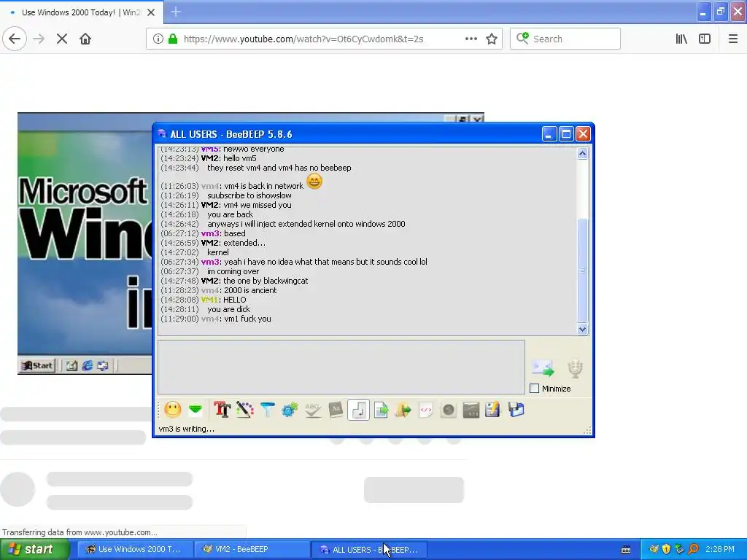Click the site information (i) icon
747x560 pixels.
[158, 39]
